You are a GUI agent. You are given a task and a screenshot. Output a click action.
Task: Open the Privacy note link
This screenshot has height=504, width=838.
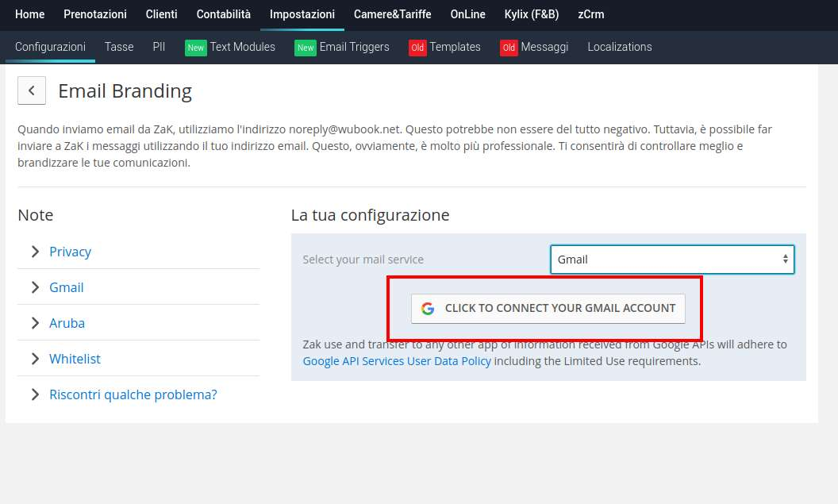[70, 252]
